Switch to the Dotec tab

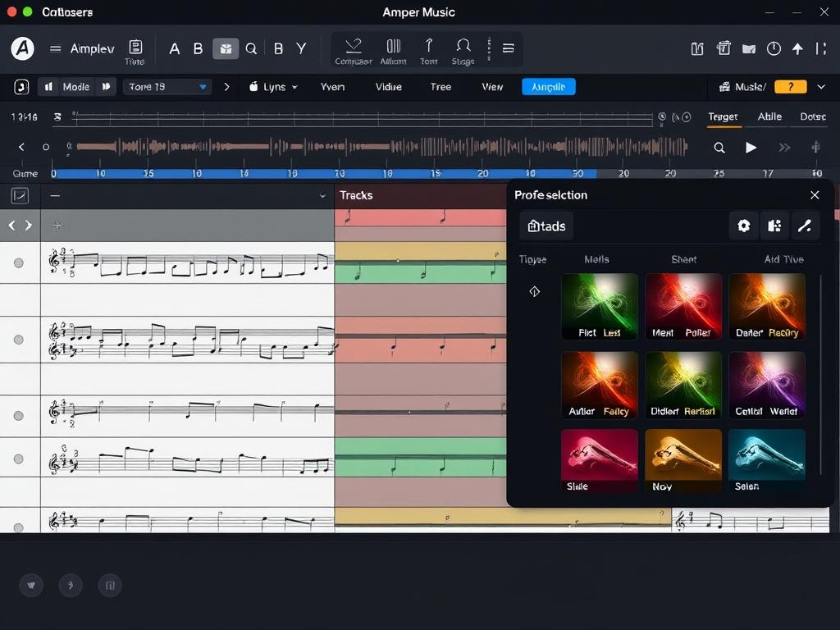click(813, 116)
